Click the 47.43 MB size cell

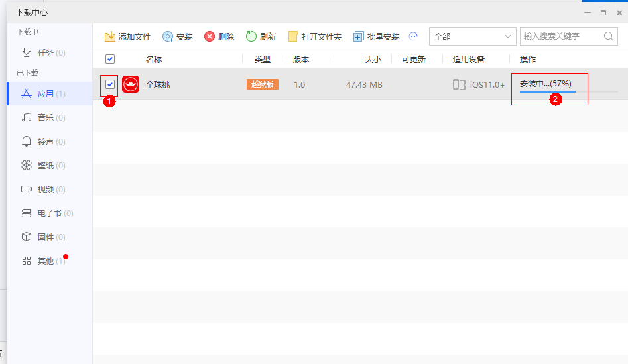click(x=364, y=84)
